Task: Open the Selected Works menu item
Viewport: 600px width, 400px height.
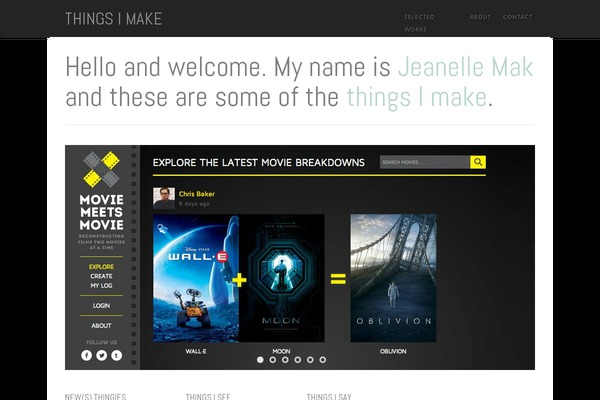Action: (x=419, y=23)
